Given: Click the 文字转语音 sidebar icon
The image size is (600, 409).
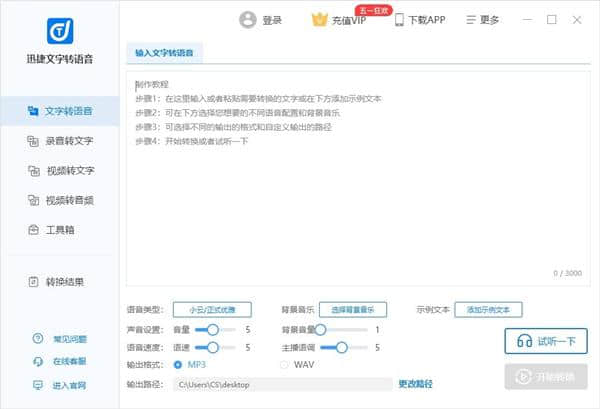Looking at the screenshot, I should coord(33,111).
